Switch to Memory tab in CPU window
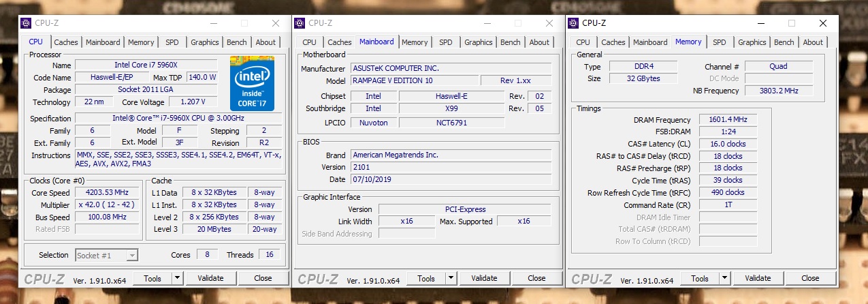The width and height of the screenshot is (868, 304). (141, 42)
